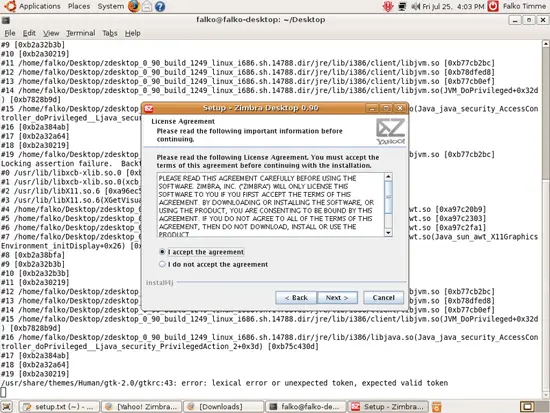Click the terminal window menu icon in title bar

pyautogui.click(x=6, y=20)
